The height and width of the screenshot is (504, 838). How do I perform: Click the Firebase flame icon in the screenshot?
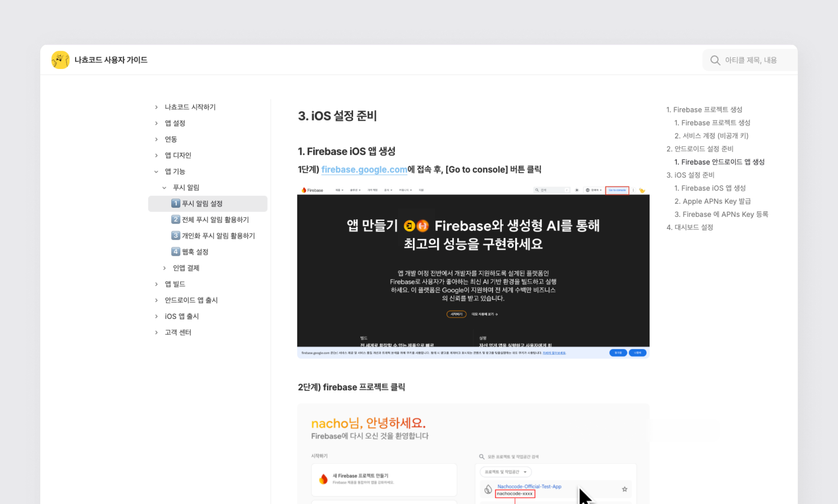(x=323, y=479)
